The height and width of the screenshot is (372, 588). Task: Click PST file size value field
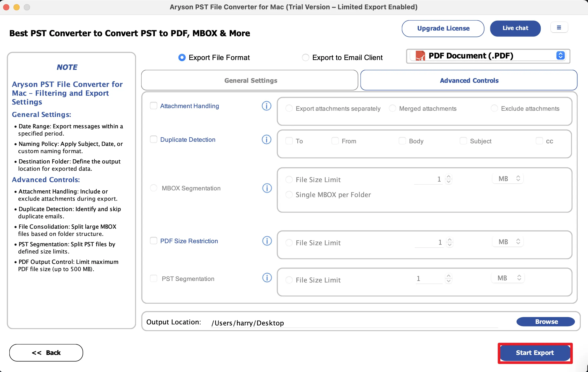coord(429,279)
